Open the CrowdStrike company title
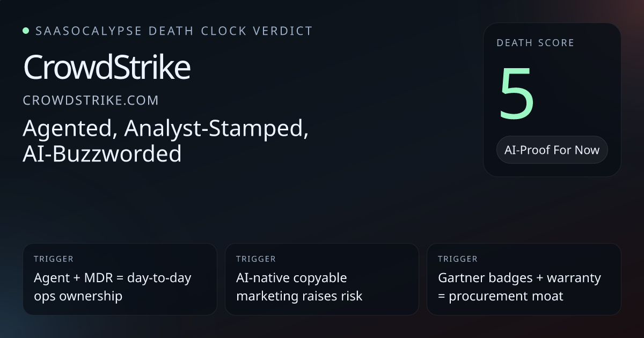 pos(107,68)
